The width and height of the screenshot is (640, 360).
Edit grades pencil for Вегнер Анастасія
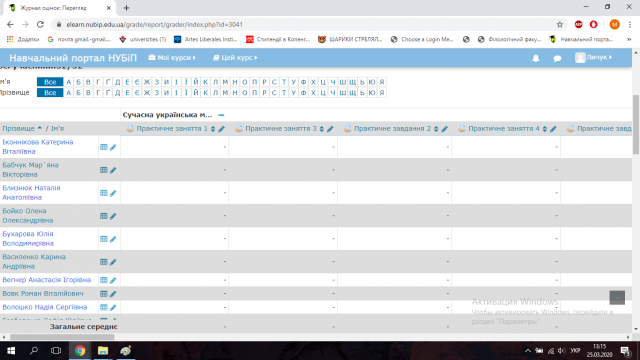[x=113, y=280]
